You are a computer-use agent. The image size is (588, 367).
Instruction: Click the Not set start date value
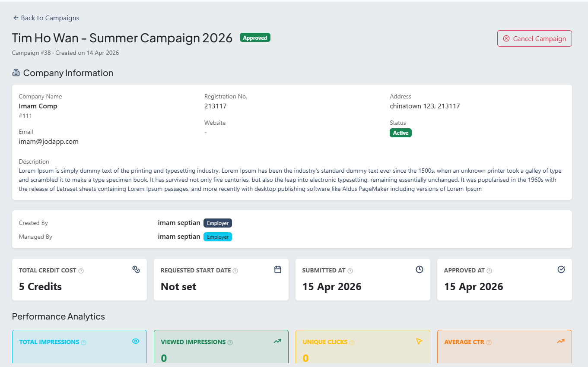(x=178, y=287)
